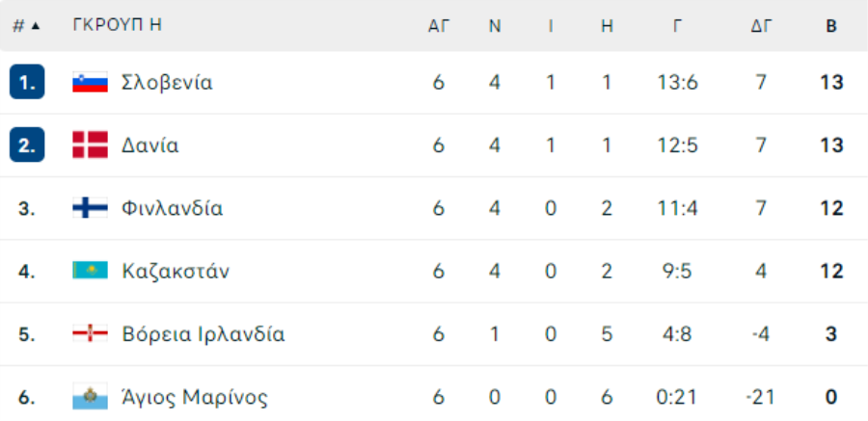The image size is (868, 421).
Task: Sort table by Β points column header
Action: (x=831, y=26)
